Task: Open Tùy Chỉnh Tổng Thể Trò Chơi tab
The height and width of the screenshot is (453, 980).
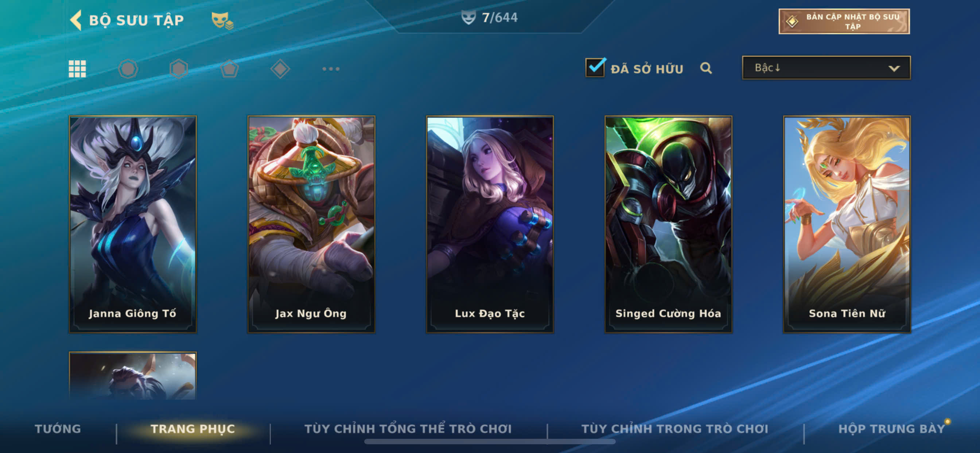Action: [408, 429]
